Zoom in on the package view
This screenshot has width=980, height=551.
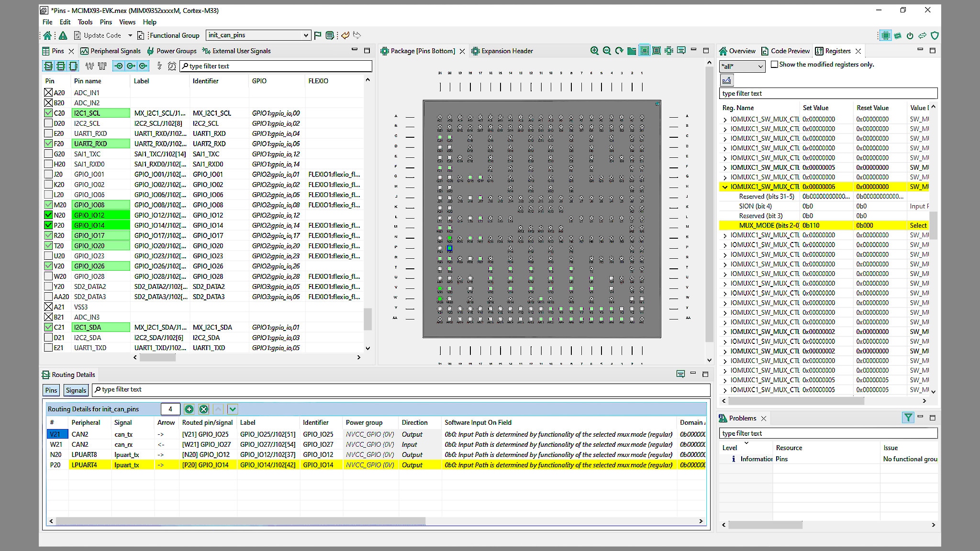594,51
